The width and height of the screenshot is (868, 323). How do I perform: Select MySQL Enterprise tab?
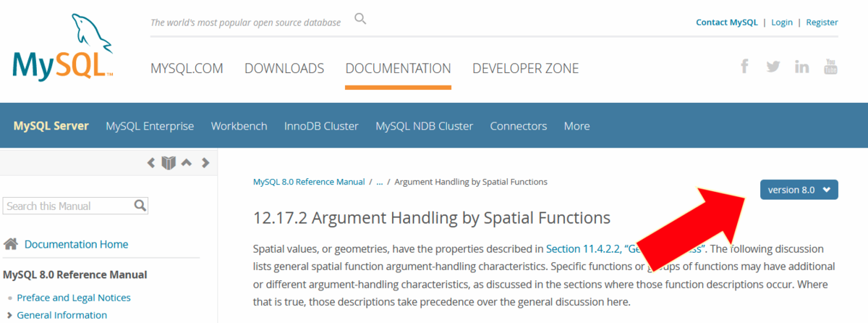click(x=150, y=126)
